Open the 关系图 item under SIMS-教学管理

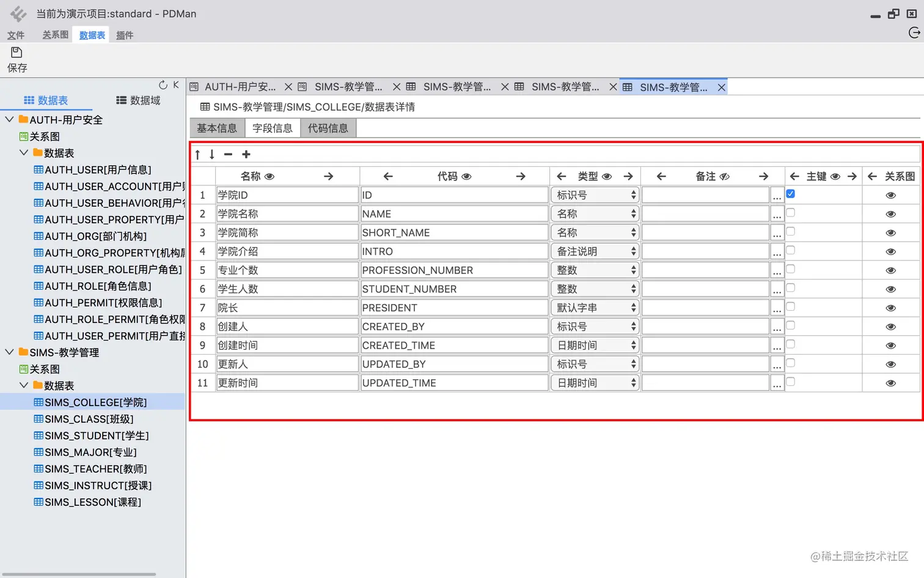pyautogui.click(x=40, y=369)
